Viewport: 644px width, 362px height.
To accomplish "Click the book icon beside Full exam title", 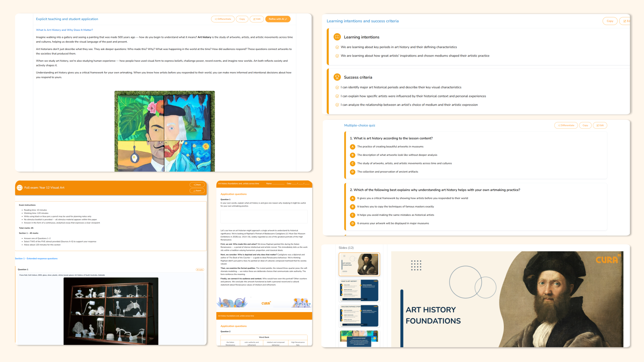I will 20,188.
